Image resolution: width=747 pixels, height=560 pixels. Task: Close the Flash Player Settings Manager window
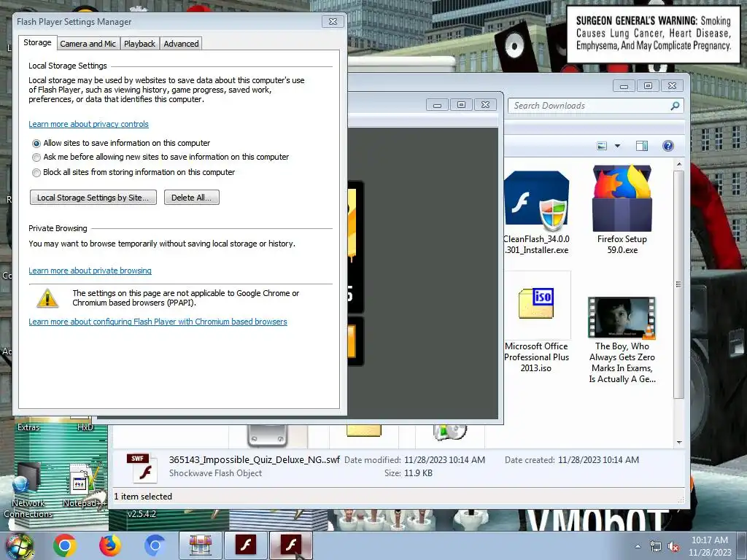[333, 21]
